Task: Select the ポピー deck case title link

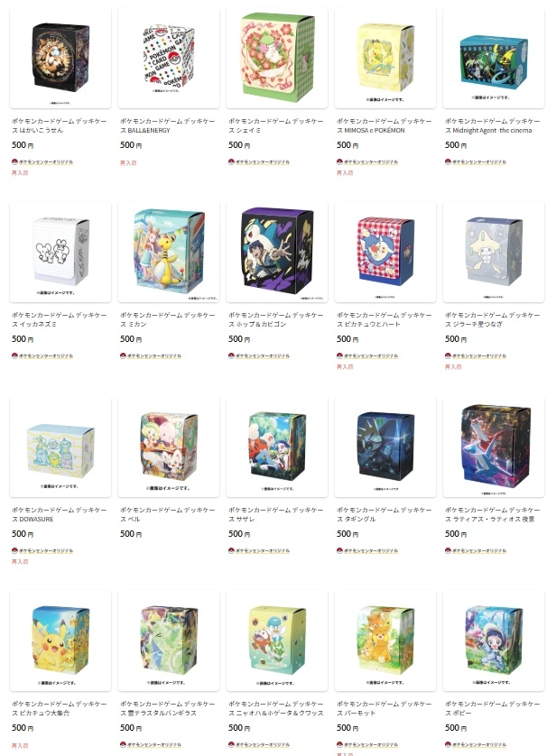Action: coord(493,708)
